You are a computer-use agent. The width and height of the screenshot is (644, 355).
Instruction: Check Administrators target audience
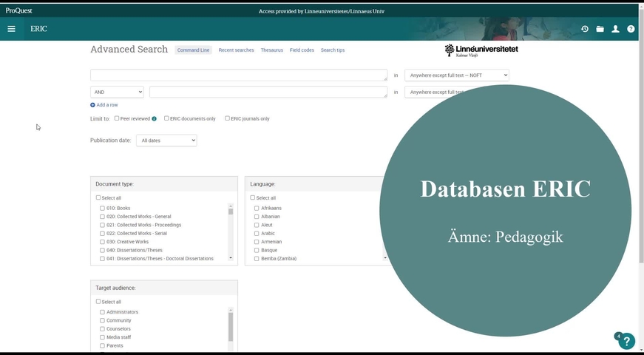coord(102,312)
